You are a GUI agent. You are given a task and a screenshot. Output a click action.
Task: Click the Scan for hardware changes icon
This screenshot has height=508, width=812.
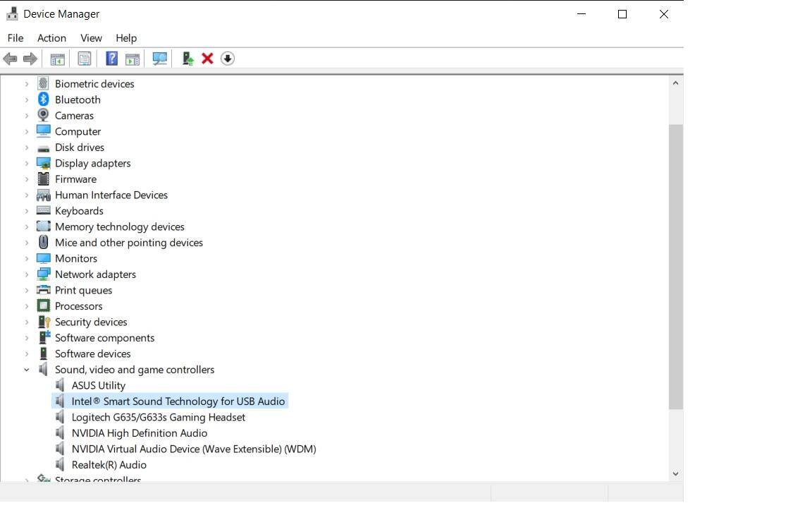(160, 59)
